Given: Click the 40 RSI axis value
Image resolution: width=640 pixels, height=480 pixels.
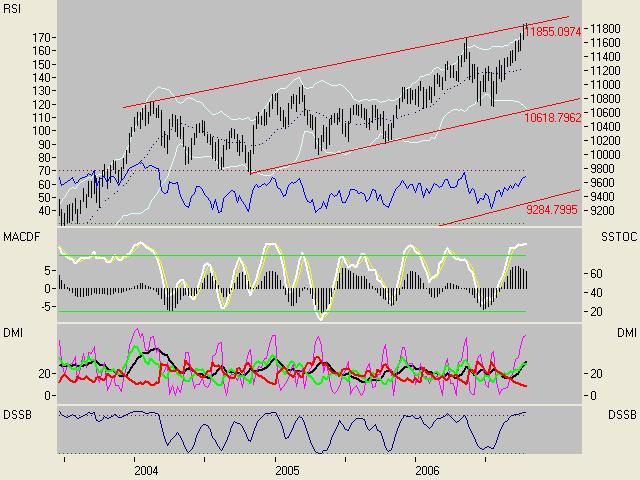Looking at the screenshot, I should coord(44,211).
